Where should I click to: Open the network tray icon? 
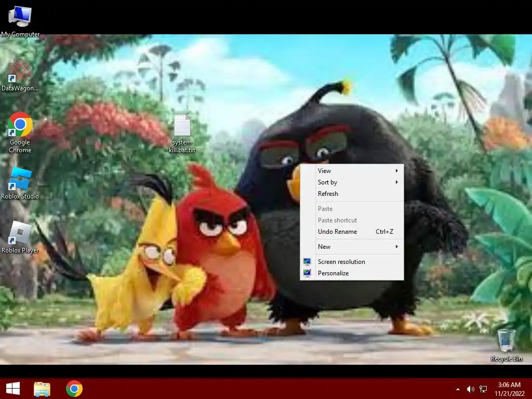pos(483,389)
